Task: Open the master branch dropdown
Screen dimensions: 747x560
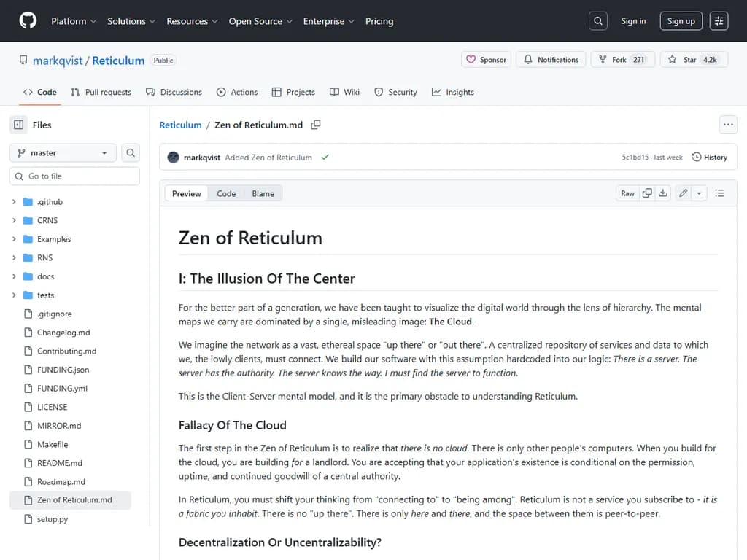Action: (63, 152)
